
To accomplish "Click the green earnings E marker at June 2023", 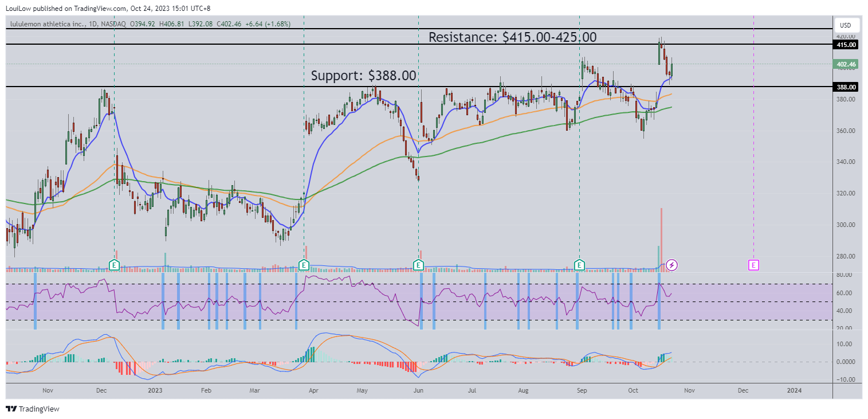I will (x=419, y=265).
